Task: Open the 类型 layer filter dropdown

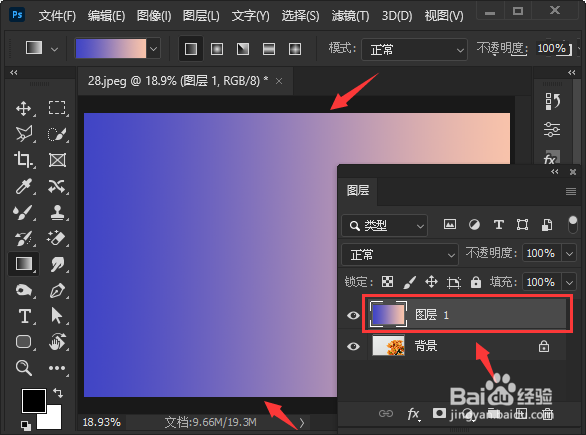Action: pos(385,225)
